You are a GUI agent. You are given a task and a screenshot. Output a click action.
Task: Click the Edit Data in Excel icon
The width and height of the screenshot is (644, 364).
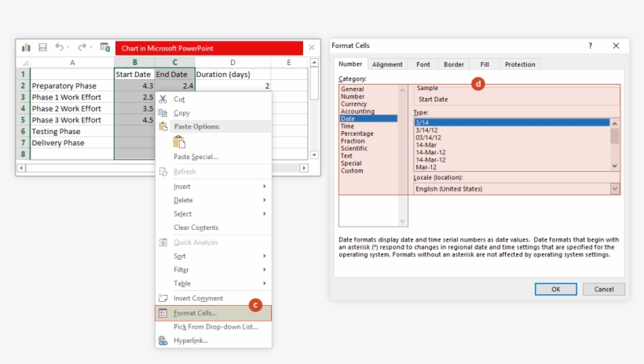(104, 48)
